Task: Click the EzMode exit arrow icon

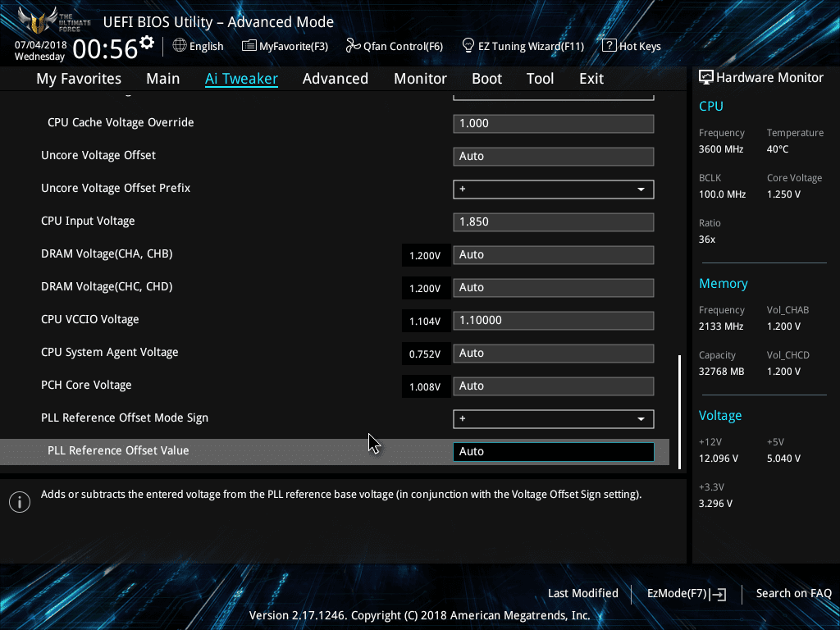Action: point(719,594)
